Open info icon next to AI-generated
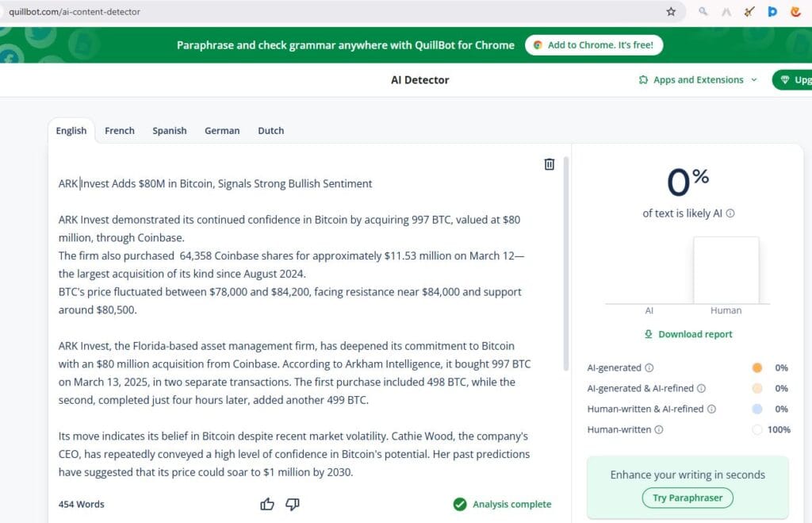The height and width of the screenshot is (523, 812). click(x=649, y=367)
